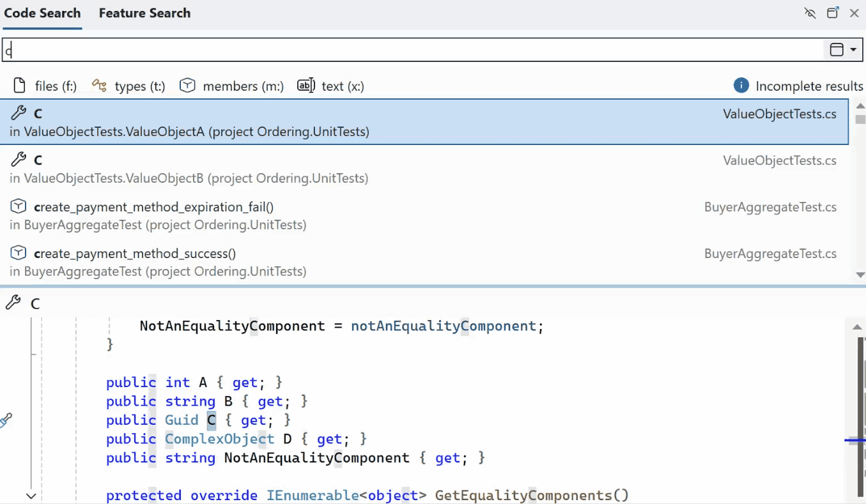
Task: Toggle the preview panel eye-slash icon
Action: (810, 13)
